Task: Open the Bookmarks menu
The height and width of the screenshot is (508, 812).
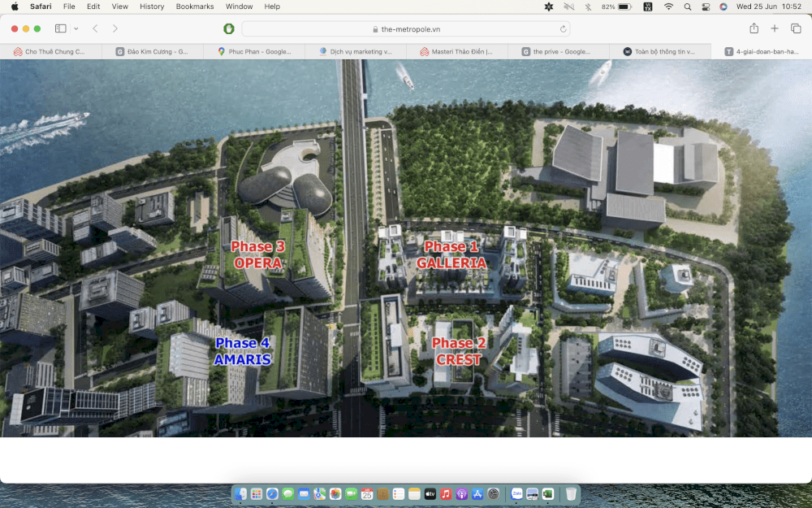Action: click(195, 7)
